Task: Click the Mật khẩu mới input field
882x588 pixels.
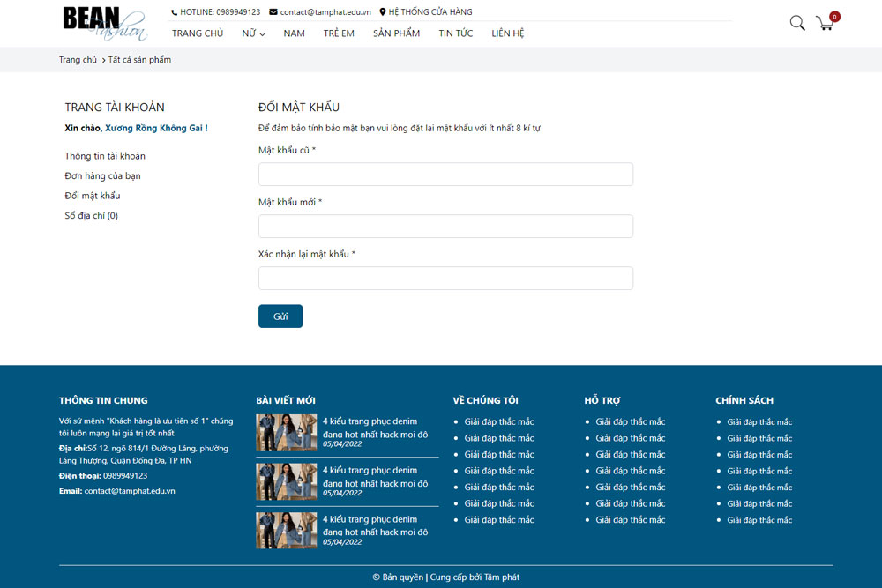Action: (x=445, y=227)
